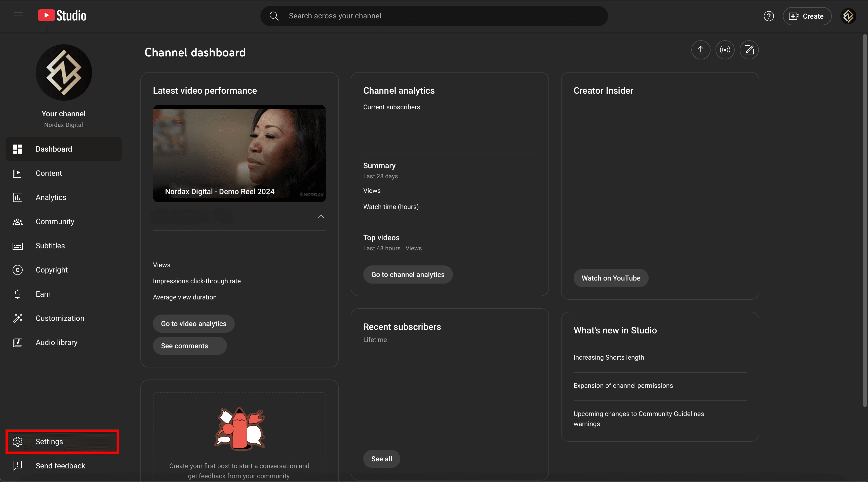This screenshot has height=482, width=868.
Task: Collapse the latest video stats with the chevron
Action: (321, 217)
